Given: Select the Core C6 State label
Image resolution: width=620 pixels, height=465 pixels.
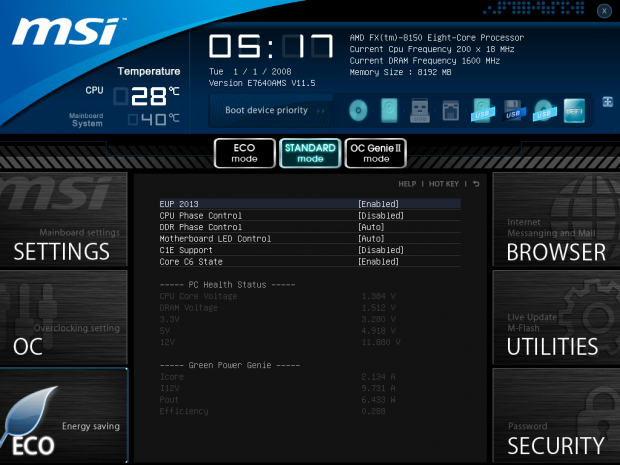Looking at the screenshot, I should click(191, 261).
